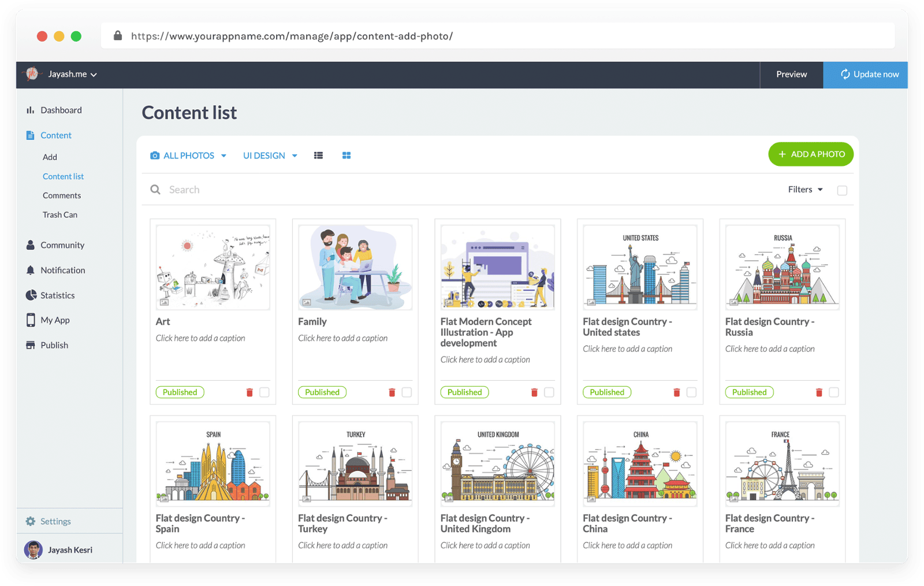924x586 pixels.
Task: Click trash icon on Russia photo card
Action: click(x=819, y=392)
